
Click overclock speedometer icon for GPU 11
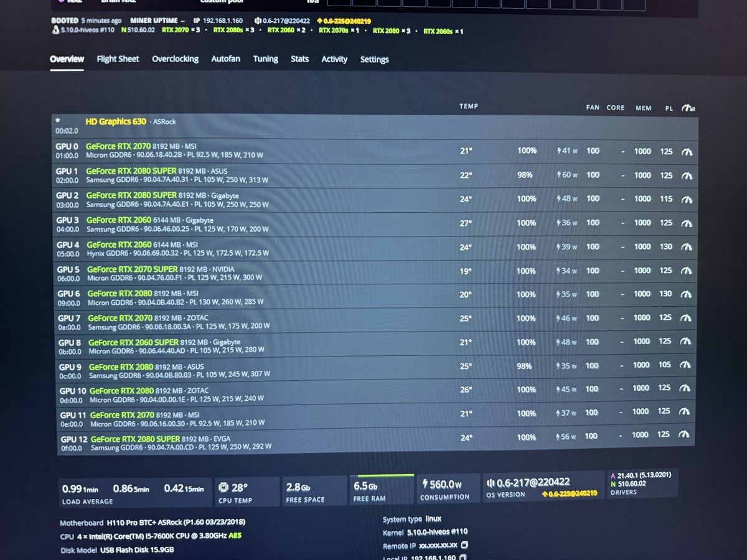click(x=684, y=411)
